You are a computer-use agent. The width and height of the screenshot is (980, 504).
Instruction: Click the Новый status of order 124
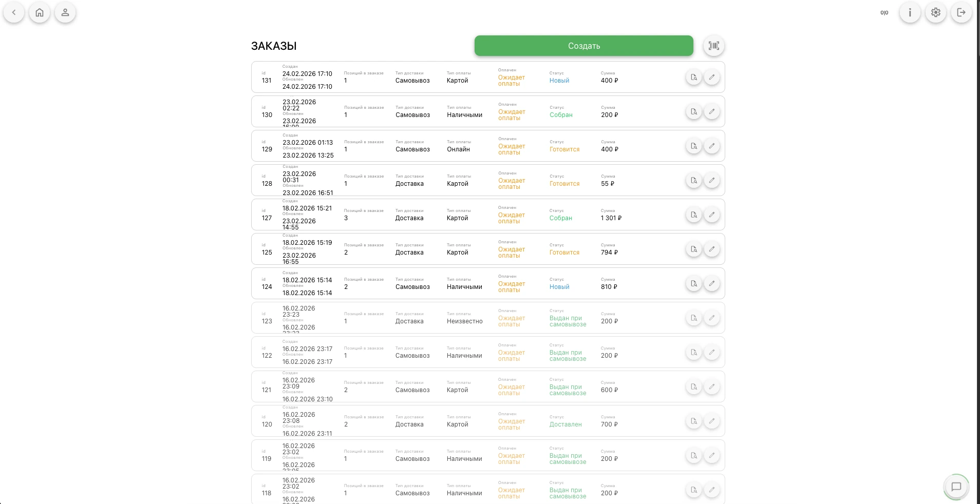[x=559, y=287]
